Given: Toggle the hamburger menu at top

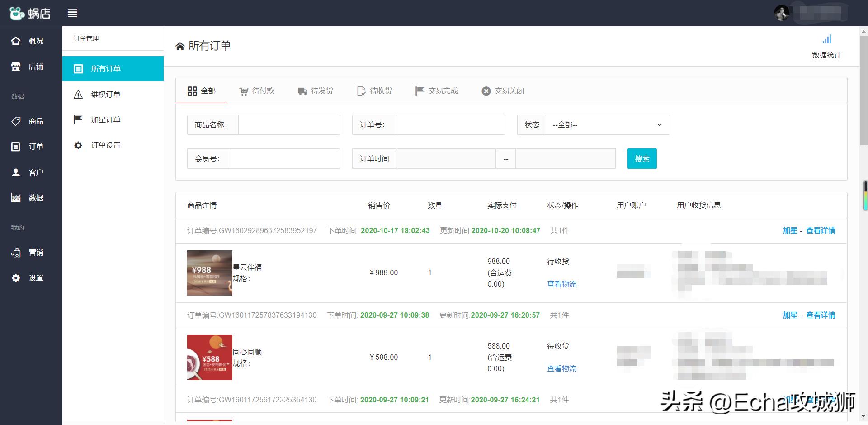Looking at the screenshot, I should click(72, 13).
